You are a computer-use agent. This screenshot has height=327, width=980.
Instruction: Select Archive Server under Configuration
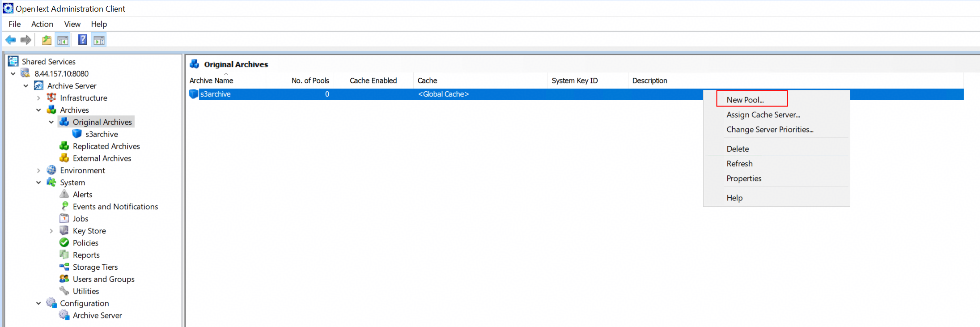point(98,315)
